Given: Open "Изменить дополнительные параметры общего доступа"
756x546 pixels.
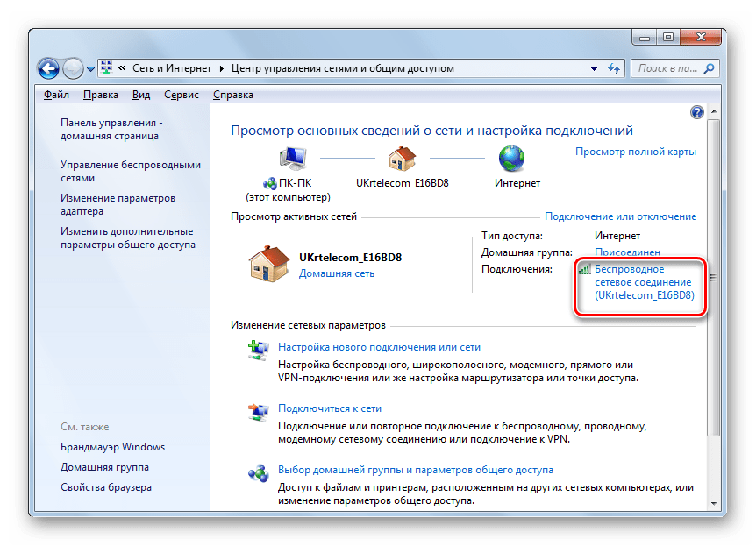Looking at the screenshot, I should pyautogui.click(x=128, y=238).
